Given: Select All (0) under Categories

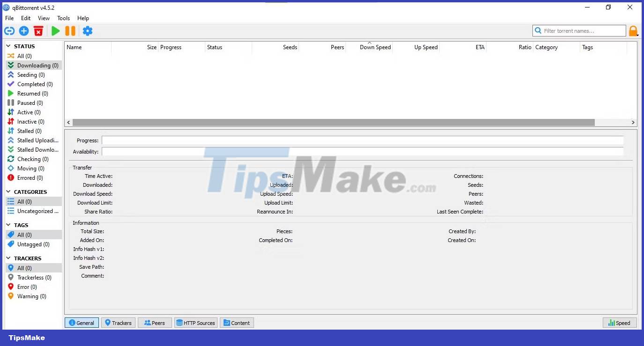Looking at the screenshot, I should click(x=33, y=201).
